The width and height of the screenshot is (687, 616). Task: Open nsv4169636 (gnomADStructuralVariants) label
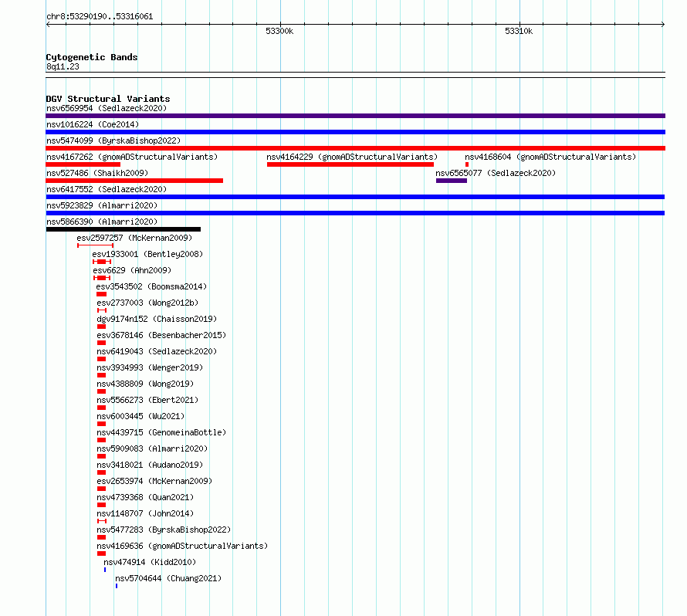182,546
